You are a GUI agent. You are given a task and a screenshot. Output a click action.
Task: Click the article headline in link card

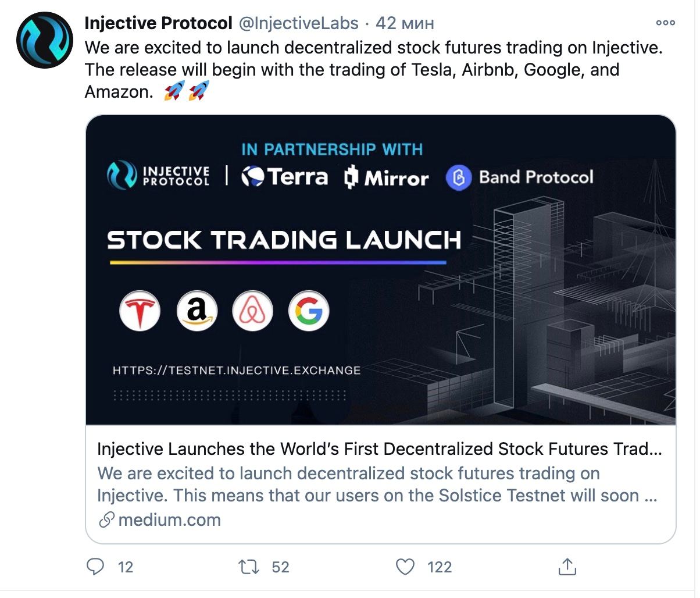pos(379,449)
